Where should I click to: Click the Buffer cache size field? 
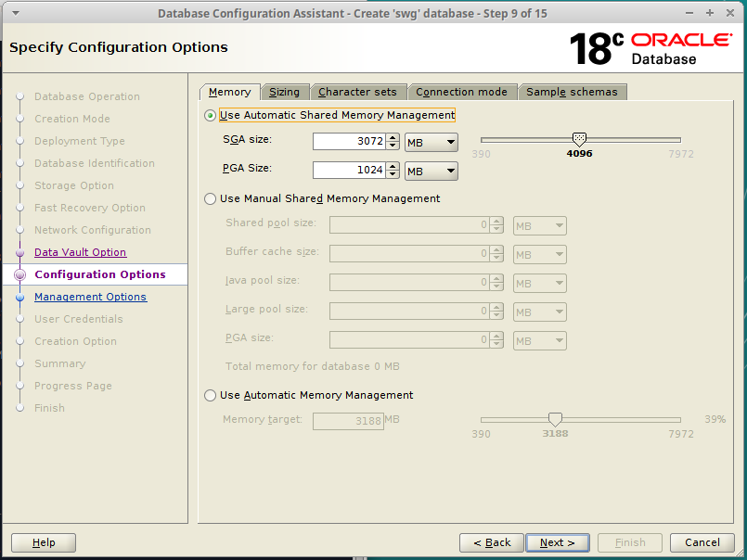[410, 254]
